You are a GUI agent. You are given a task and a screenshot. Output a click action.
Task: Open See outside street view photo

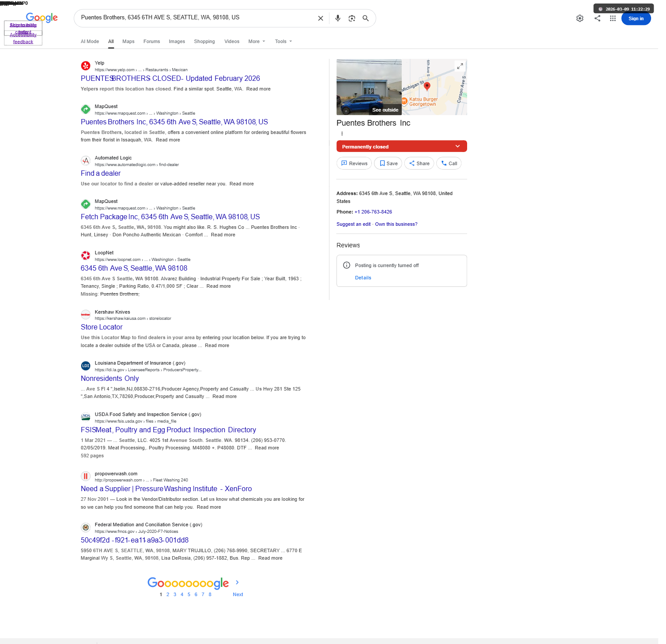(x=369, y=87)
